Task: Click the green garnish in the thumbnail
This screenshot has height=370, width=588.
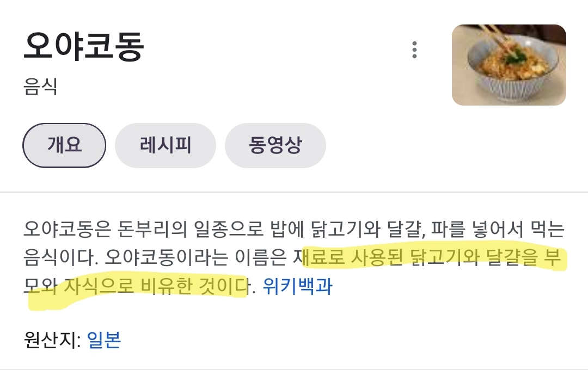Action: (x=516, y=57)
